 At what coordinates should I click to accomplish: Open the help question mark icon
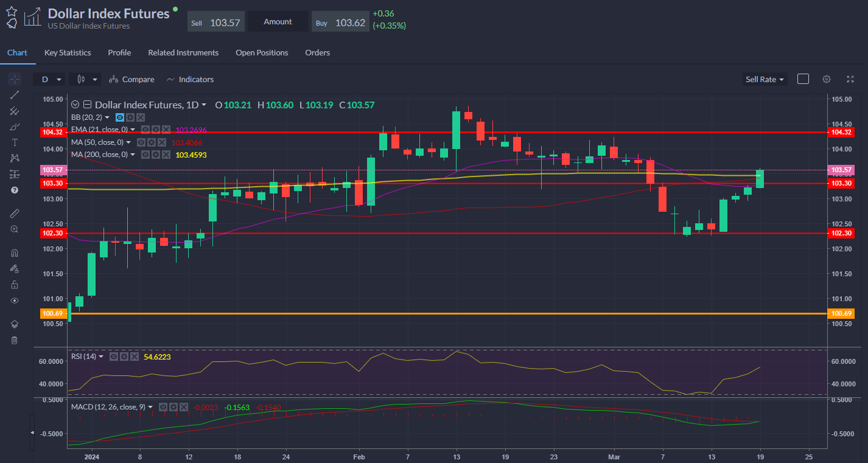pyautogui.click(x=15, y=190)
